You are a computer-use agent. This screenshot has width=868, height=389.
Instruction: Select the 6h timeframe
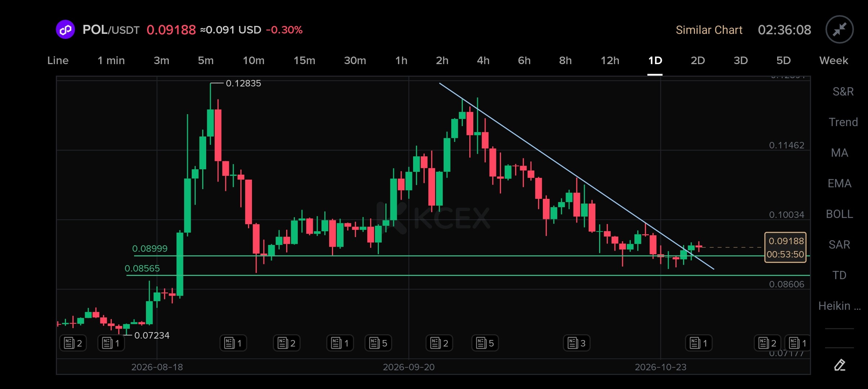coord(524,61)
